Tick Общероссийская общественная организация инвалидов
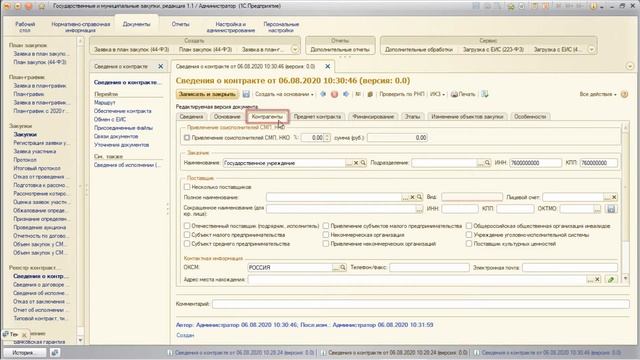 tap(469, 226)
